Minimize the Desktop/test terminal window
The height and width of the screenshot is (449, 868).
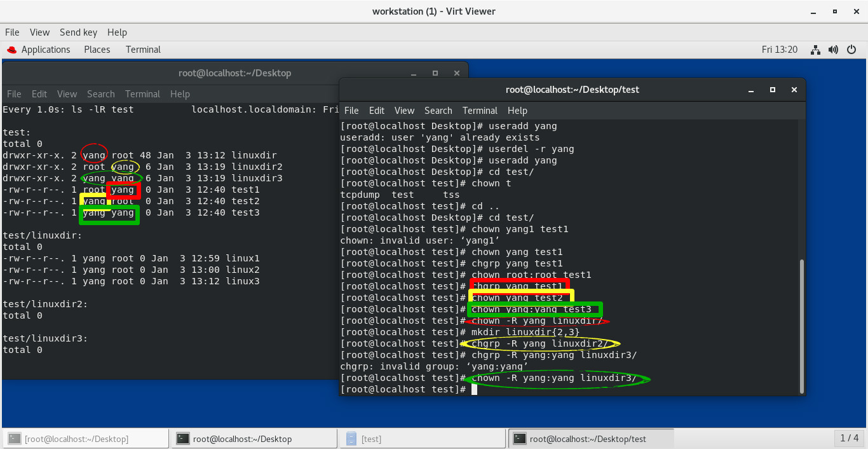[752, 90]
